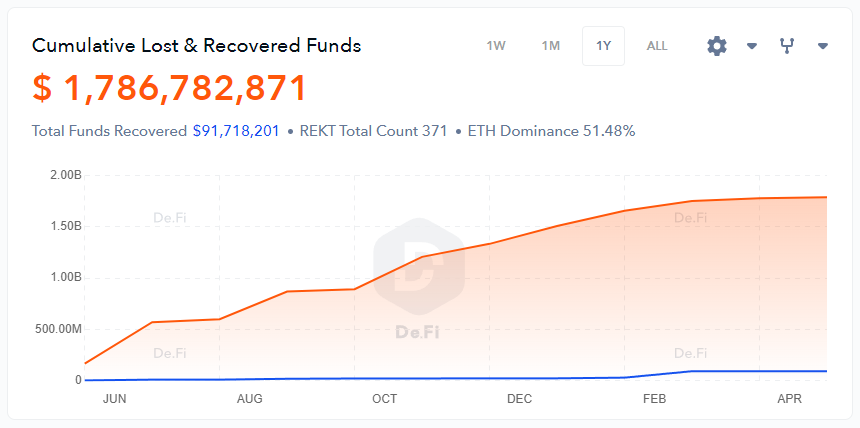The image size is (860, 428).
Task: Click the Cumulative Lost & Recovered Funds title
Action: [196, 46]
